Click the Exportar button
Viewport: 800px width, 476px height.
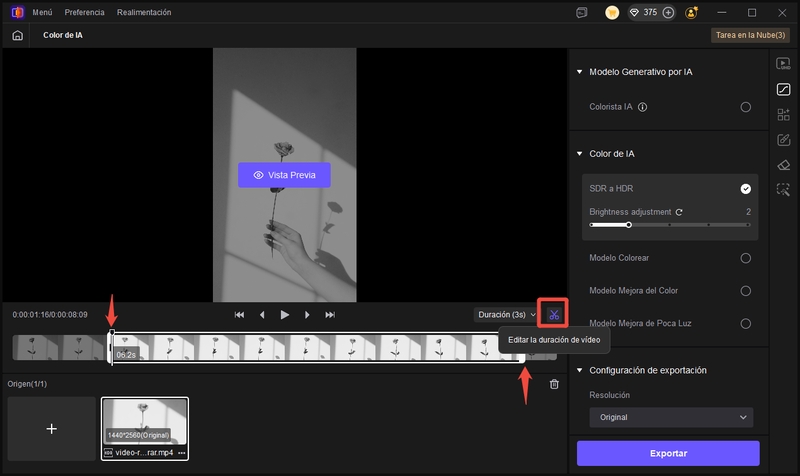(x=668, y=453)
